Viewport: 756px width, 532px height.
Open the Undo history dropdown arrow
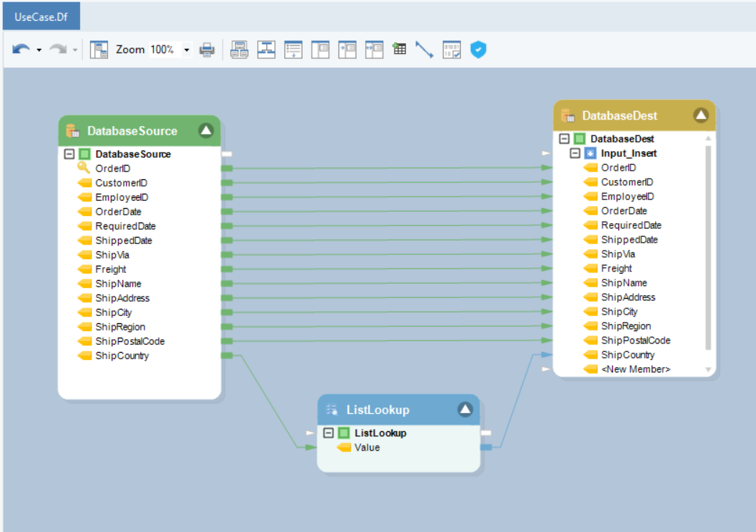click(x=39, y=50)
